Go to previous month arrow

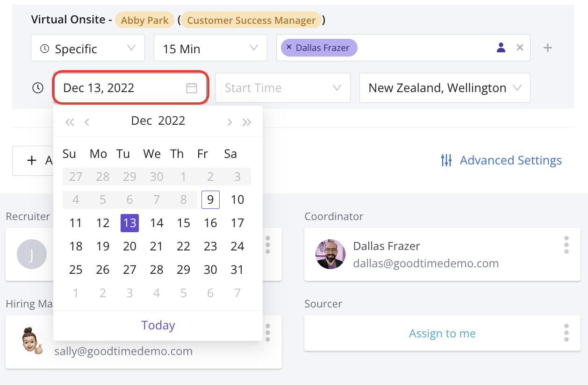tap(87, 122)
